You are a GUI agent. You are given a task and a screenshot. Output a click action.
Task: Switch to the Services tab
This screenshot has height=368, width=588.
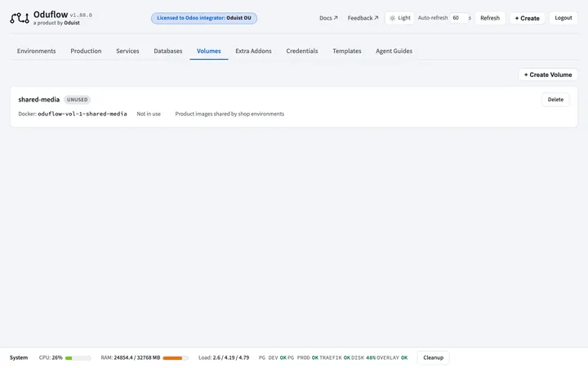[x=127, y=51]
